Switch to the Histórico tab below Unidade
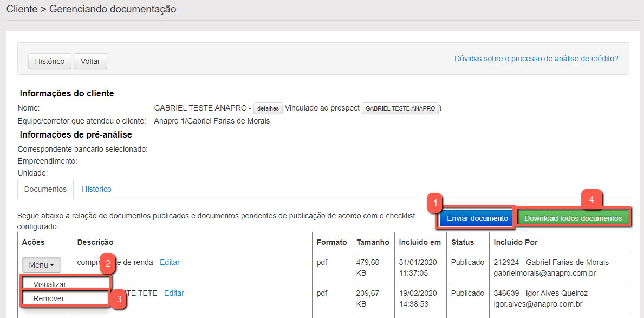This screenshot has width=644, height=318. point(96,189)
